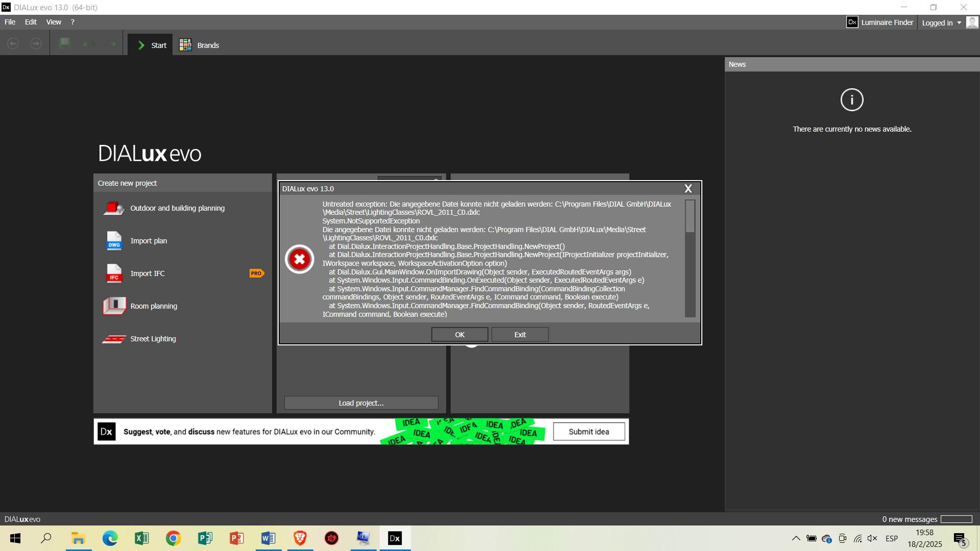Open the File menu
This screenshot has height=551, width=980.
coord(10,22)
